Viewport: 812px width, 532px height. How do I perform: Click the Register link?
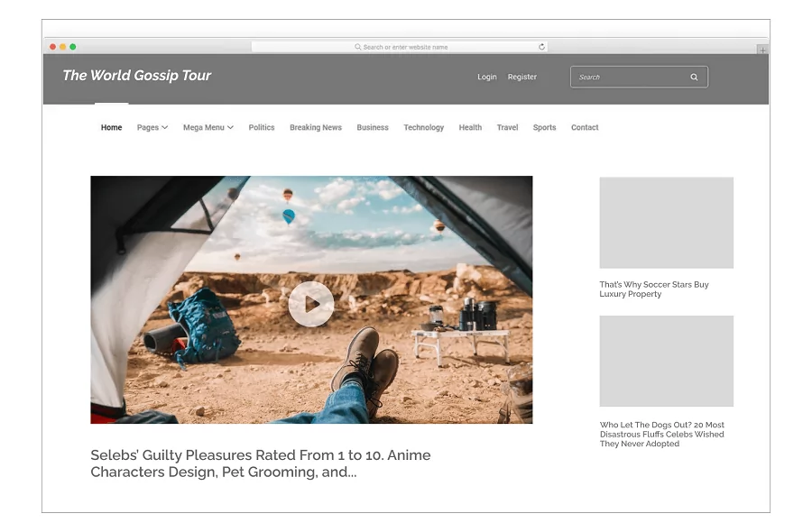tap(522, 78)
